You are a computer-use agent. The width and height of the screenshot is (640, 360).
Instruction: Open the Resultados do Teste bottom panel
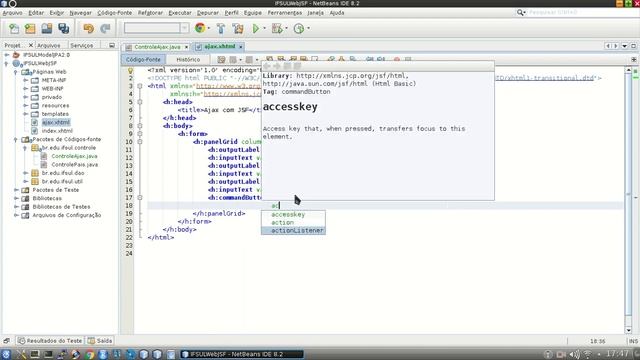pyautogui.click(x=50, y=341)
